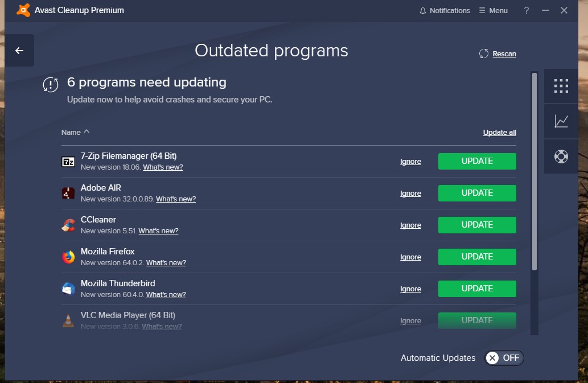
Task: Update CCleaner
Action: [x=477, y=225]
